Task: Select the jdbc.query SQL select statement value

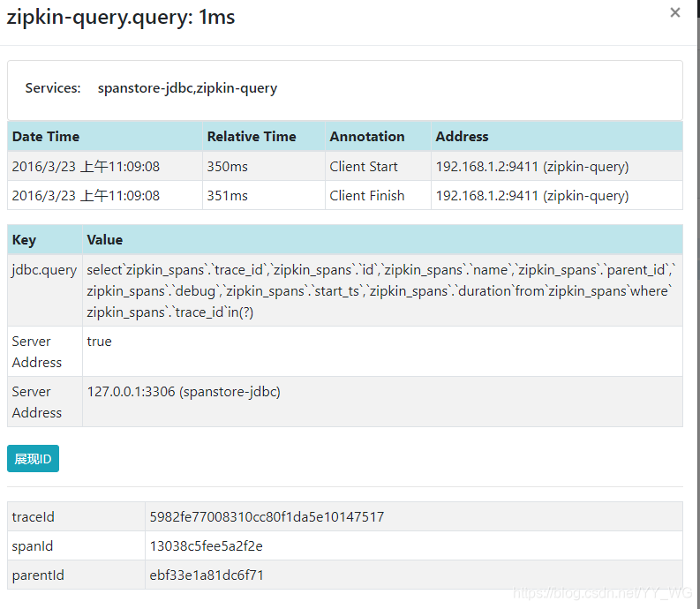Action: (x=381, y=290)
